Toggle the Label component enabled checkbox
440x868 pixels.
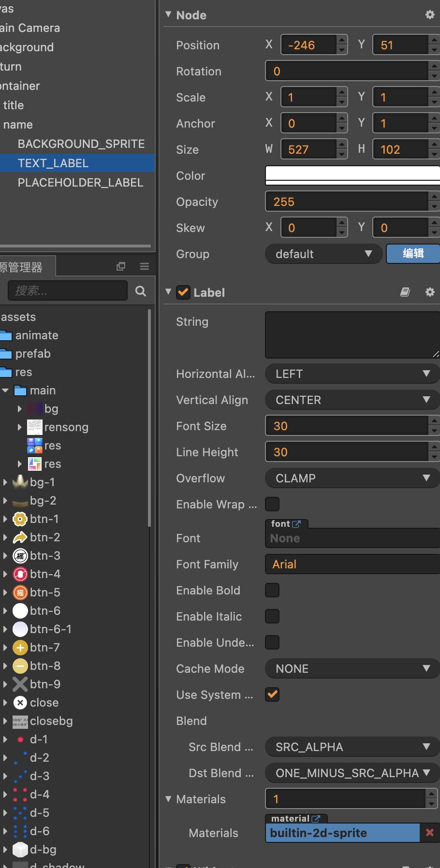[183, 292]
